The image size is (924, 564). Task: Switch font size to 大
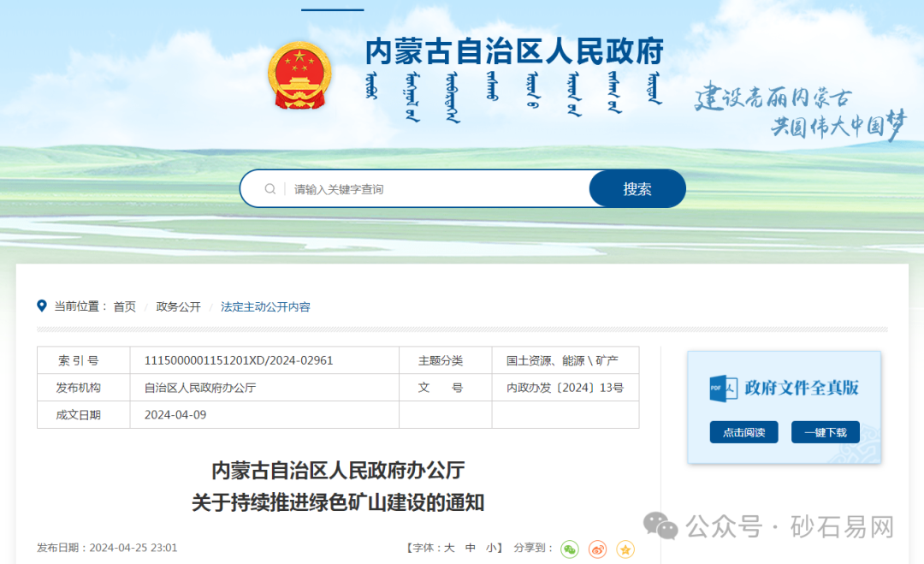448,548
